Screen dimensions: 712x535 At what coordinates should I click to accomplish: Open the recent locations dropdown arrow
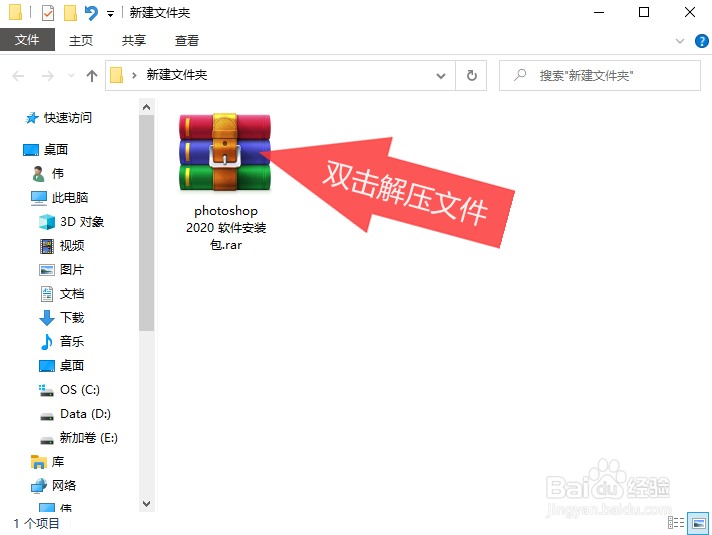click(x=71, y=75)
